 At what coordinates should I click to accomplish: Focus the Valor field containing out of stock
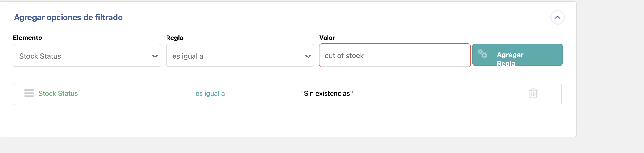pyautogui.click(x=395, y=56)
